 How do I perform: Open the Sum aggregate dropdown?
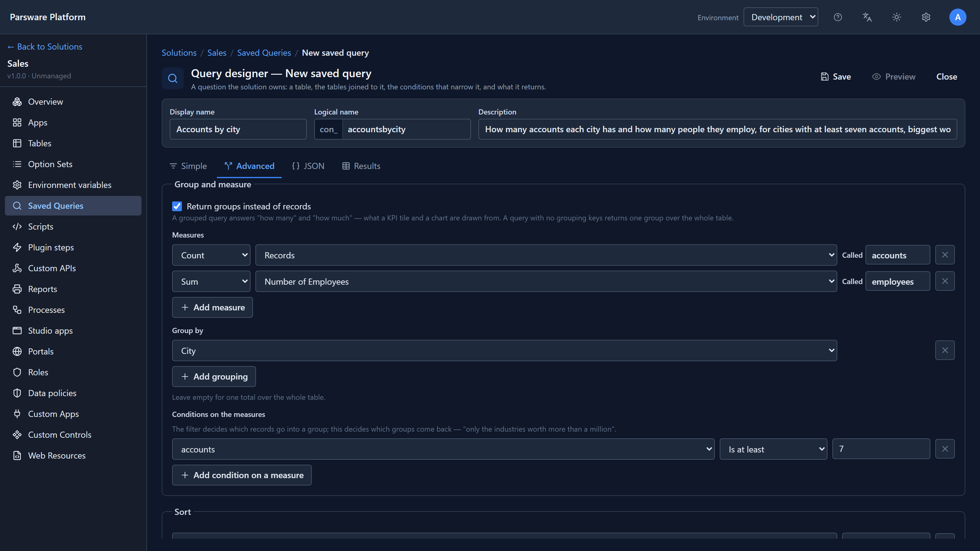(211, 281)
